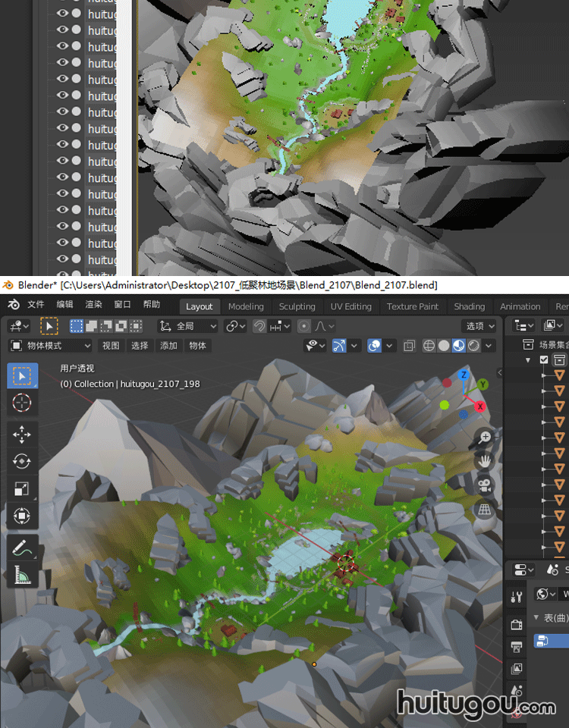Choose the Annotate pencil tool

click(22, 548)
